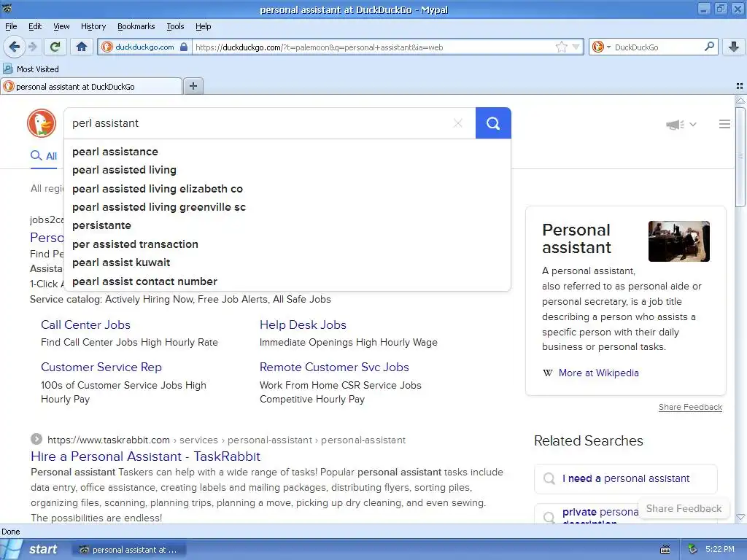The width and height of the screenshot is (747, 560).
Task: Click the taskbar clock 5:22 PM
Action: tap(720, 550)
